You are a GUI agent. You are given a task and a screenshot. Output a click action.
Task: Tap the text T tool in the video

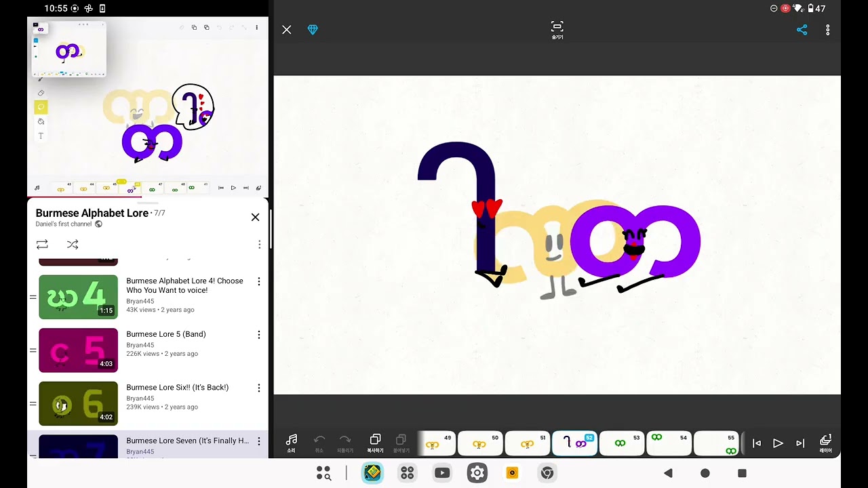[41, 136]
